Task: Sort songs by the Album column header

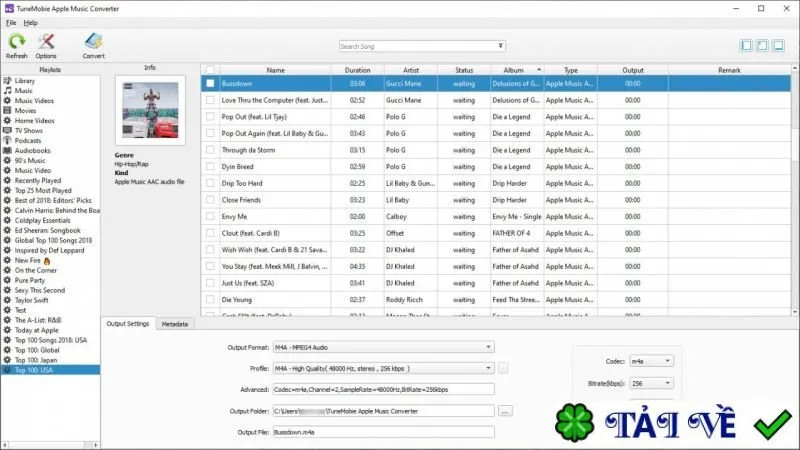Action: pos(516,70)
